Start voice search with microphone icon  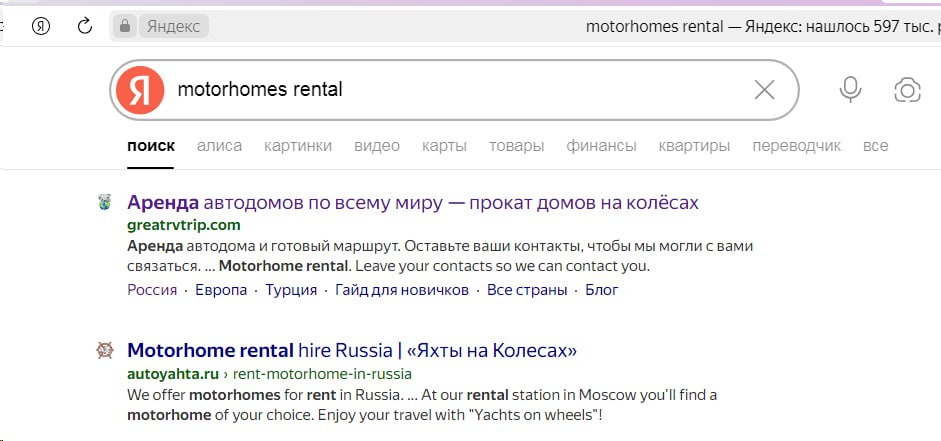point(850,90)
